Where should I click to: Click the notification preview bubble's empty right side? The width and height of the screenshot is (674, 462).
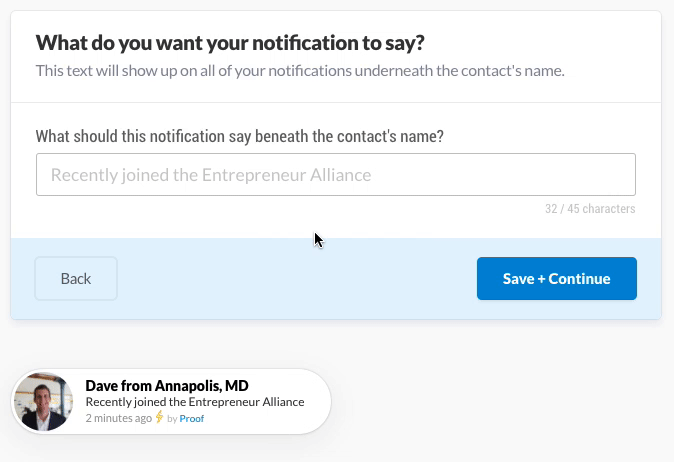[x=317, y=402]
